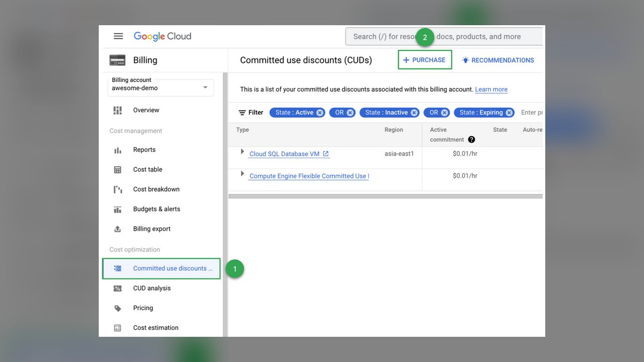
Task: Expand the Cloud SQL Database VM row
Action: [x=243, y=152]
